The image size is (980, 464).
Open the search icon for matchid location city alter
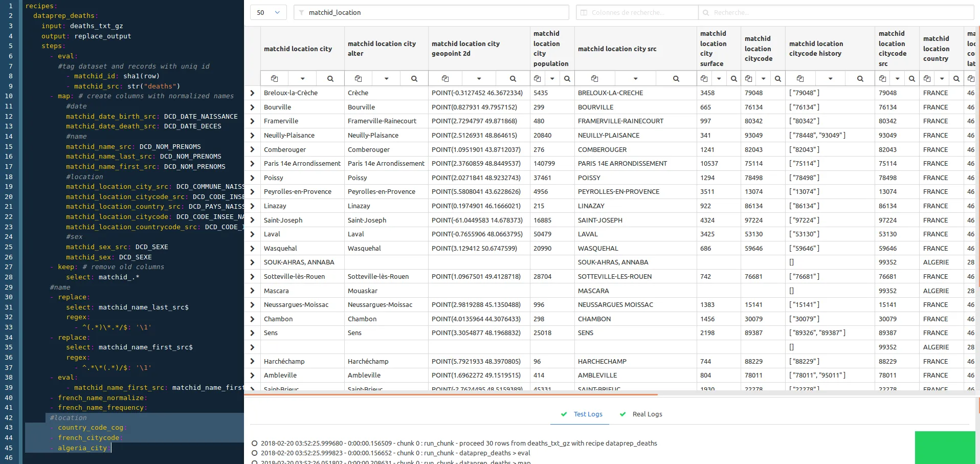coord(414,78)
